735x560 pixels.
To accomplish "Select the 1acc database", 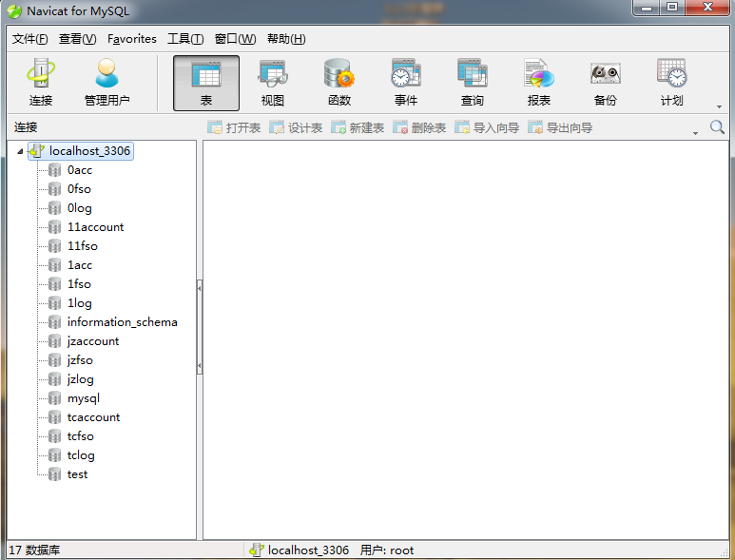I will coord(80,265).
